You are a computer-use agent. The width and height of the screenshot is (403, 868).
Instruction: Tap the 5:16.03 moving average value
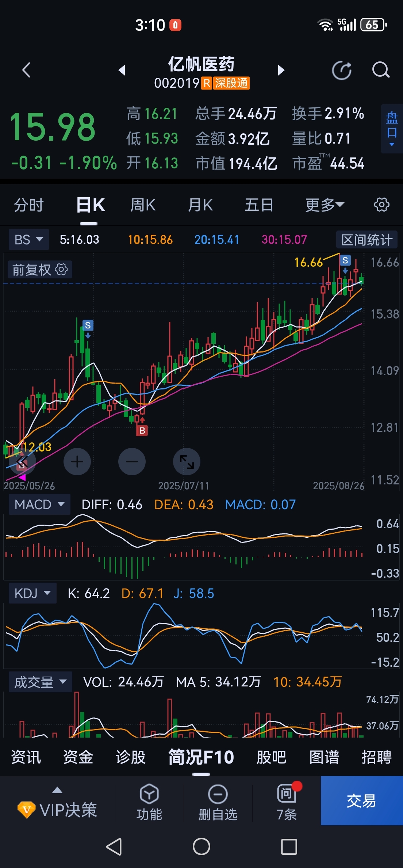click(79, 240)
